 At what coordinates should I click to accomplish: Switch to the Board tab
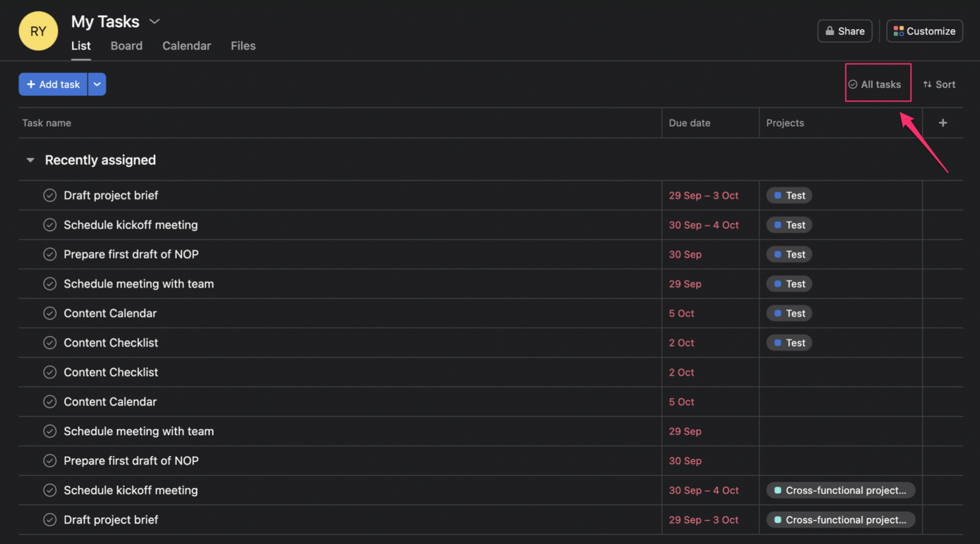(126, 46)
